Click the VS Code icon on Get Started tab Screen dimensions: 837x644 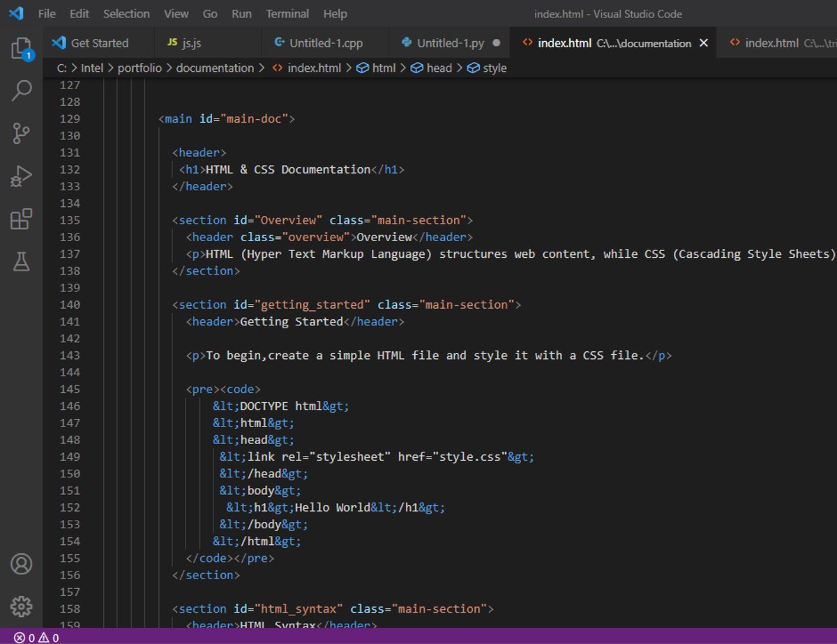click(59, 43)
